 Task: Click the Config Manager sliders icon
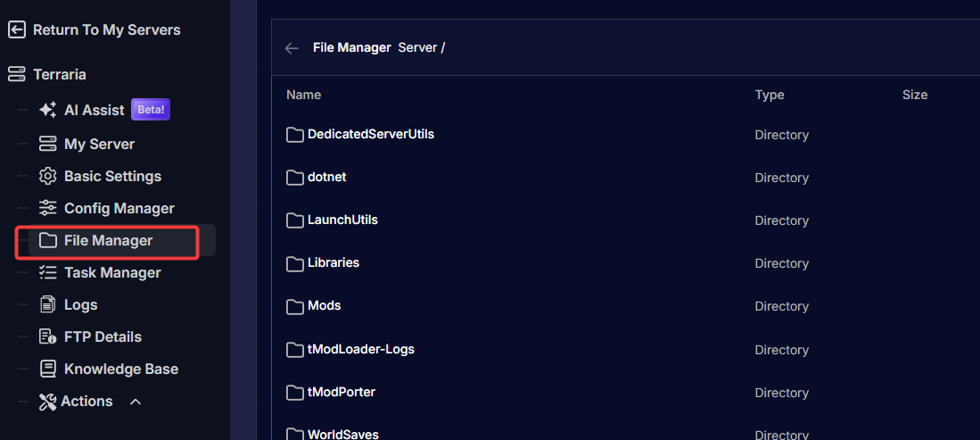click(x=48, y=208)
